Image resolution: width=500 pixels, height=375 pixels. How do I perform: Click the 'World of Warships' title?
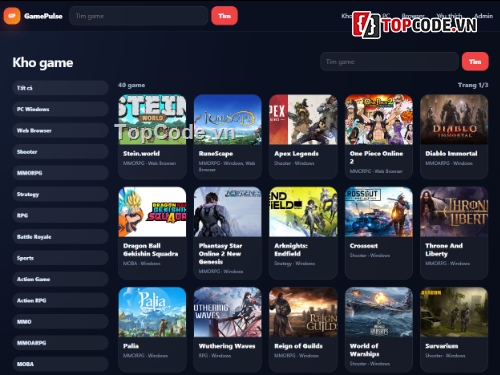[x=364, y=350]
